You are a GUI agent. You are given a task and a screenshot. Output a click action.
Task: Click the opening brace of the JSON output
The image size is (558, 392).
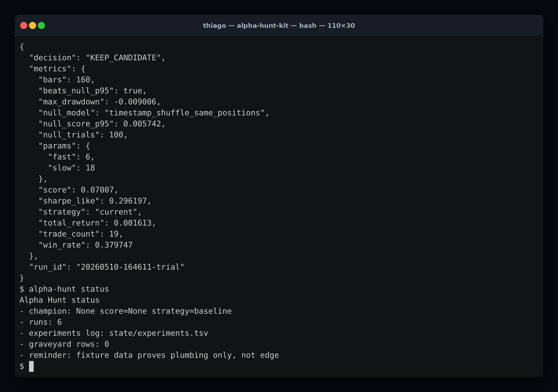click(22, 47)
